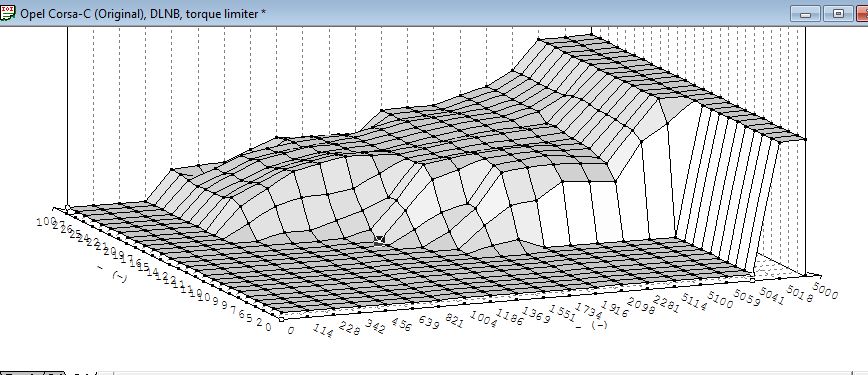Click the horizontal scrollbar at window bottom
This screenshot has height=375, width=868.
pos(482,373)
